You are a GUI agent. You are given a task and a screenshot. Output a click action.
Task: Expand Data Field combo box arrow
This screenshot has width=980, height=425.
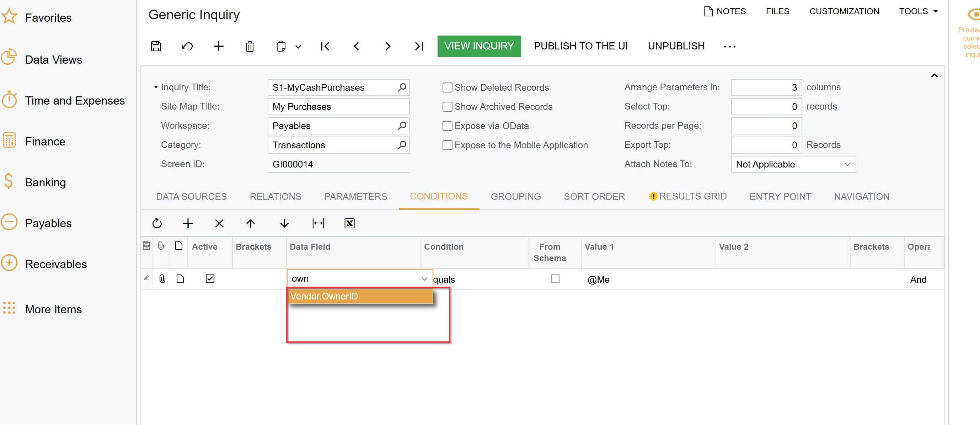[x=424, y=279]
